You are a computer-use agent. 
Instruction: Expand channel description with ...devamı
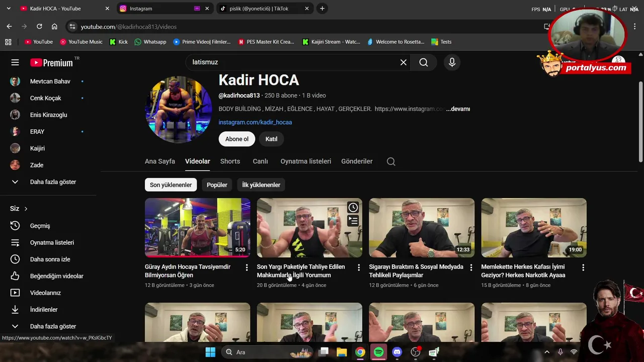tap(458, 109)
